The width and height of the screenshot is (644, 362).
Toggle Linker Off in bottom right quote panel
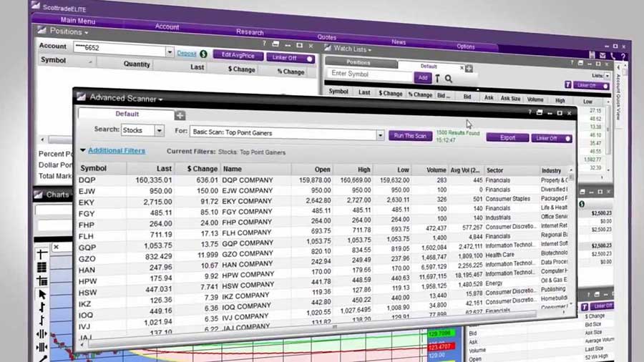tap(601, 305)
